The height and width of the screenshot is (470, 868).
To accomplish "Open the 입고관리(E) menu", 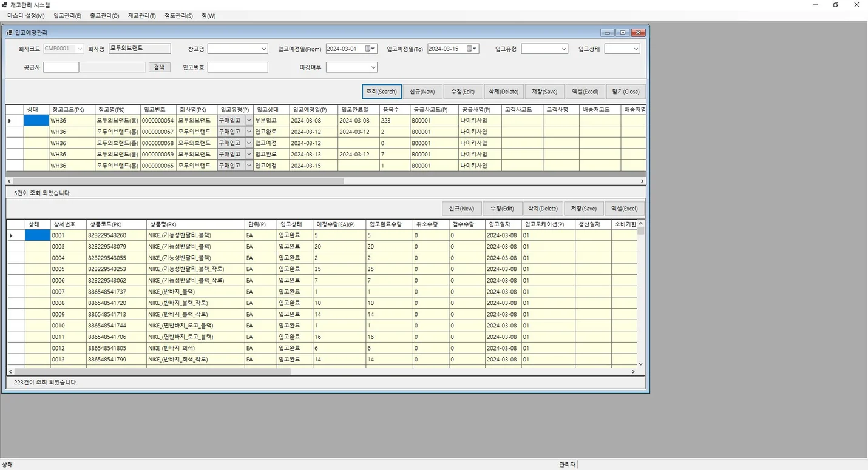I will [67, 16].
